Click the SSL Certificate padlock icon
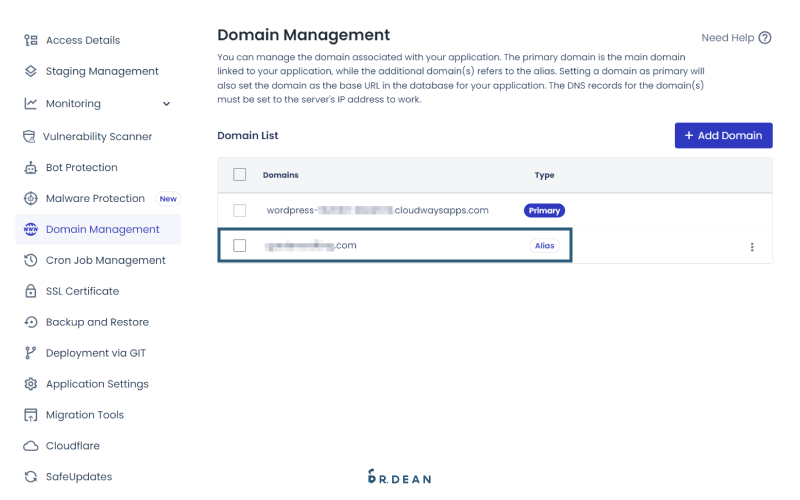Image resolution: width=800 pixels, height=500 pixels. tap(31, 291)
